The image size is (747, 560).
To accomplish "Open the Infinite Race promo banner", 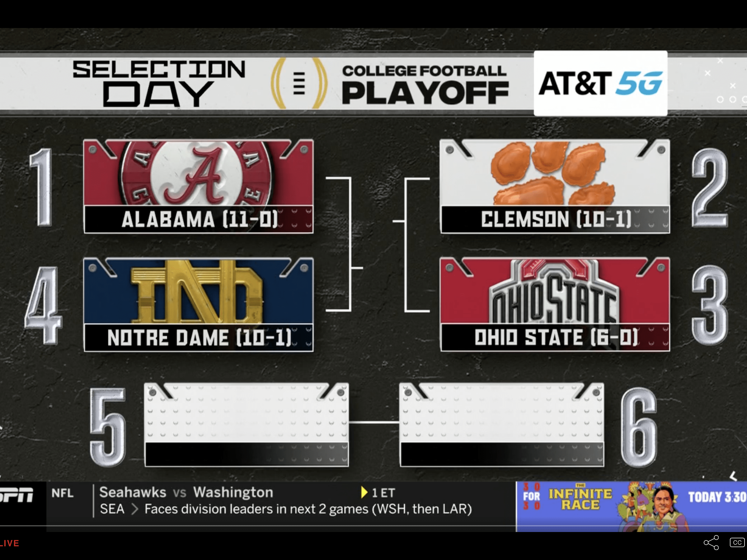I will coord(631,506).
